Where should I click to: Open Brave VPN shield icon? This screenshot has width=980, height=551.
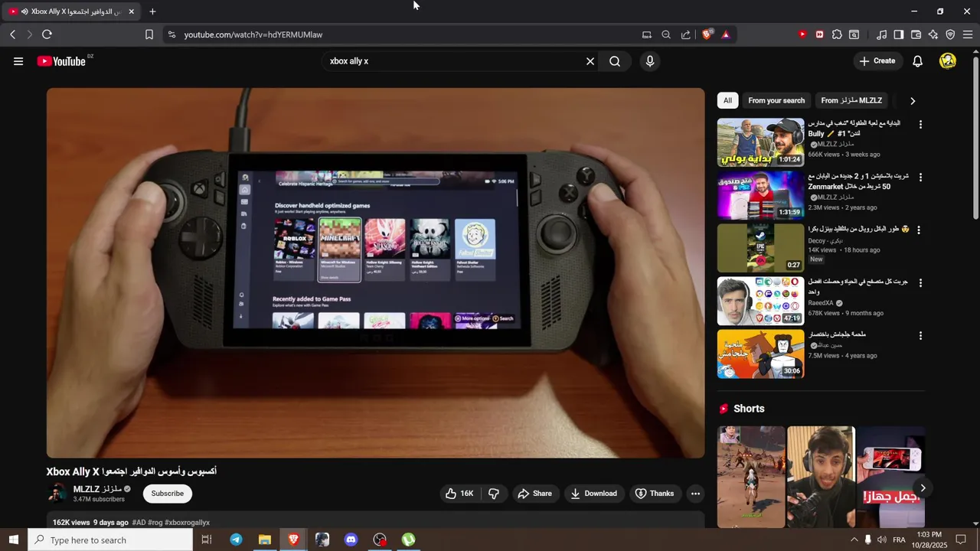(950, 34)
